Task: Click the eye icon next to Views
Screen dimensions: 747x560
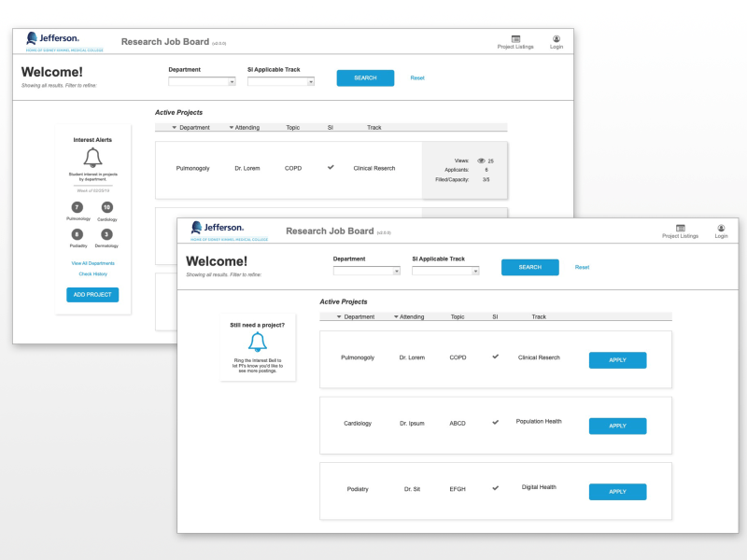Action: [482, 161]
